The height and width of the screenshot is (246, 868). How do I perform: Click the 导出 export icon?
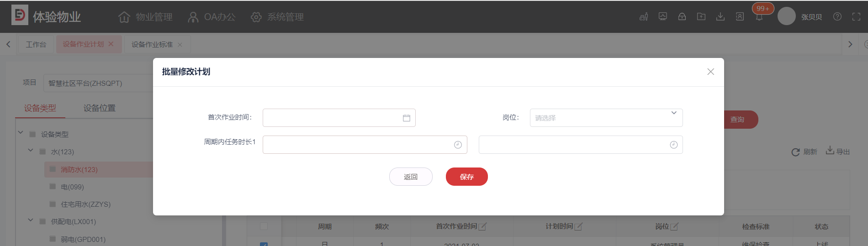pos(830,151)
